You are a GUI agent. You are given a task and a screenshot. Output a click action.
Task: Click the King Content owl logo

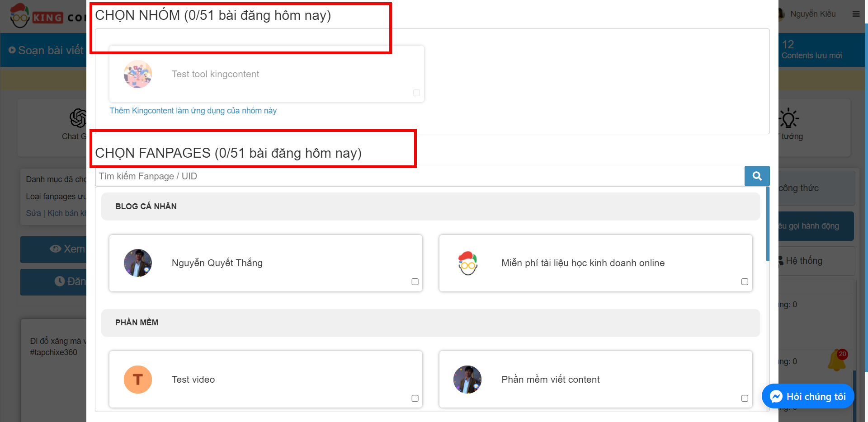click(19, 16)
